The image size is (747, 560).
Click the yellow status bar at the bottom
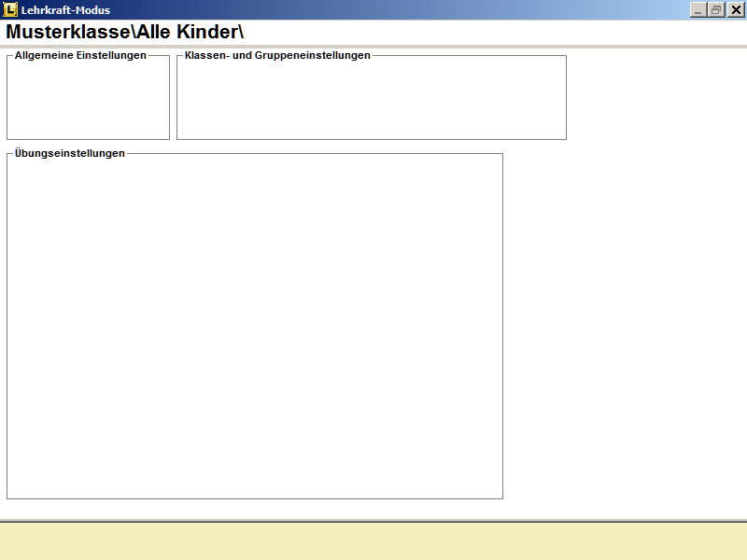(x=373, y=541)
